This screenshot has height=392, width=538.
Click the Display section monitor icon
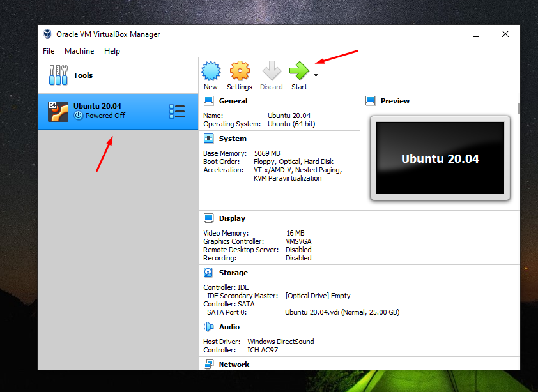208,218
